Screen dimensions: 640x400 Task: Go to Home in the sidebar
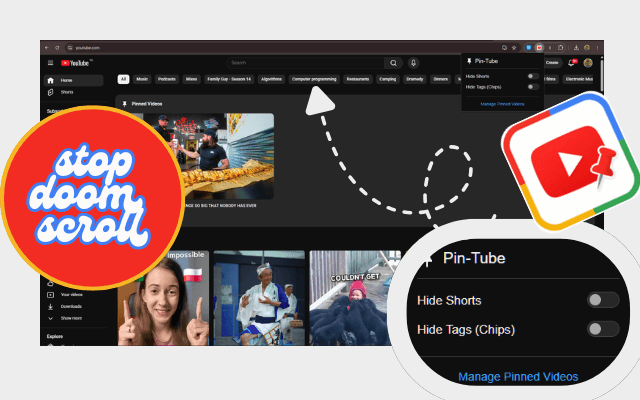point(73,80)
